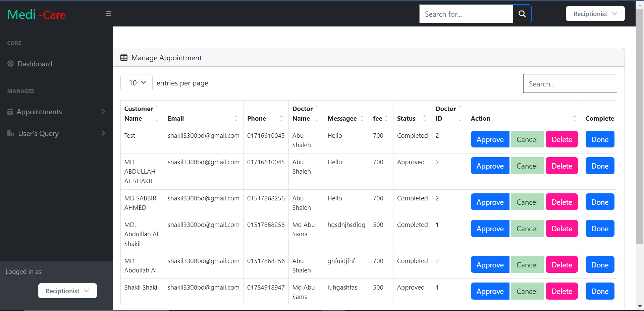644x311 pixels.
Task: Select the Dashboard gauge icon in sidebar
Action: tap(10, 64)
